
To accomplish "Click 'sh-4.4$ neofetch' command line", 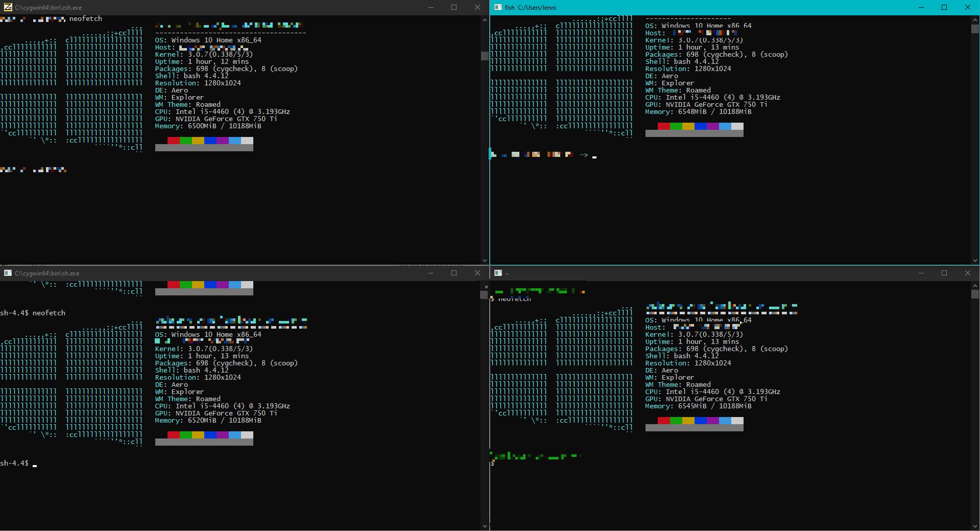I will [x=33, y=313].
